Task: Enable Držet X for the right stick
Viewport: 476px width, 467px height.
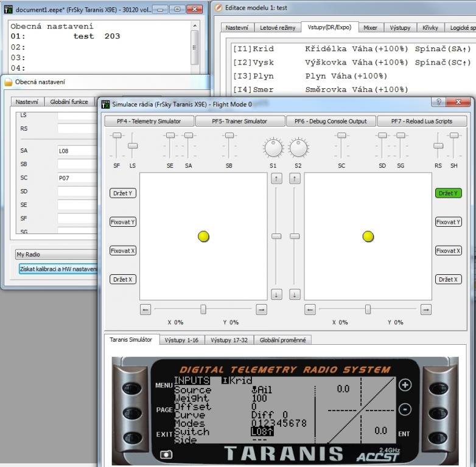Action: tap(448, 280)
